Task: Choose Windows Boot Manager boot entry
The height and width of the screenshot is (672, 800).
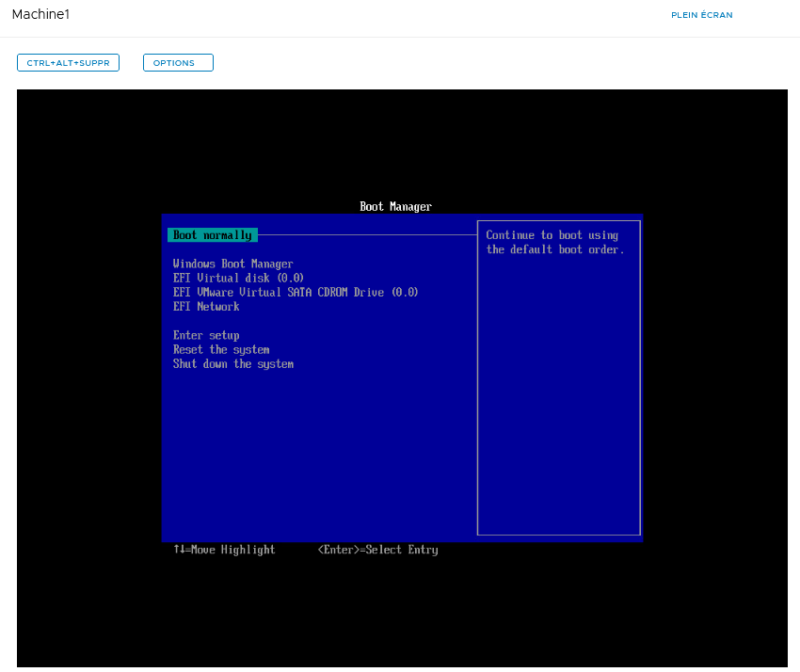Action: coord(232,264)
